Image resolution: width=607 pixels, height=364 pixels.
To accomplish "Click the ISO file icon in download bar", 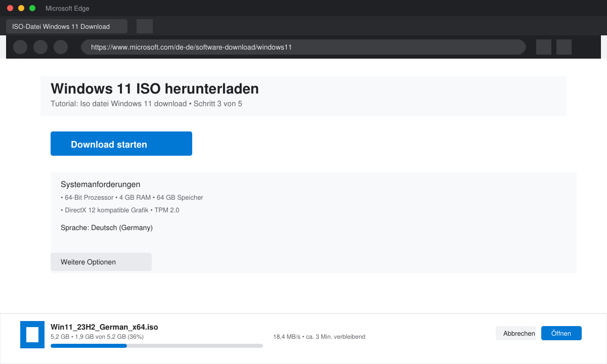I will 33,335.
